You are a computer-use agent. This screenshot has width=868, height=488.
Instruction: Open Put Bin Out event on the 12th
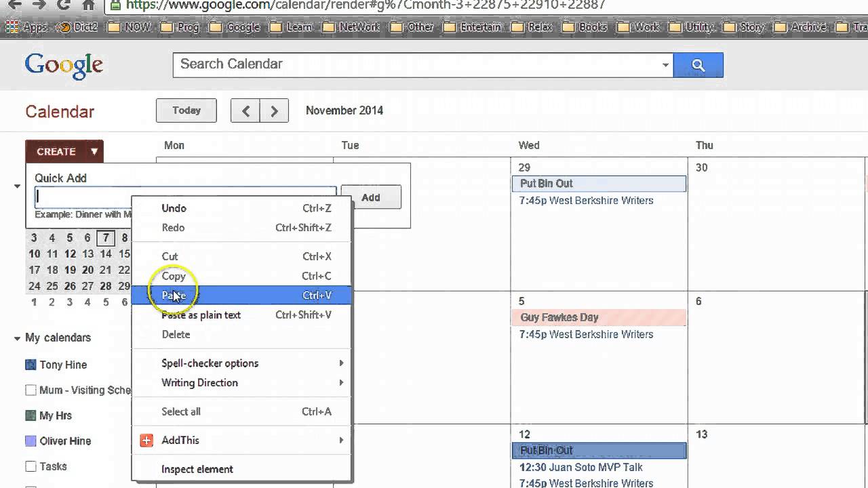[599, 451]
